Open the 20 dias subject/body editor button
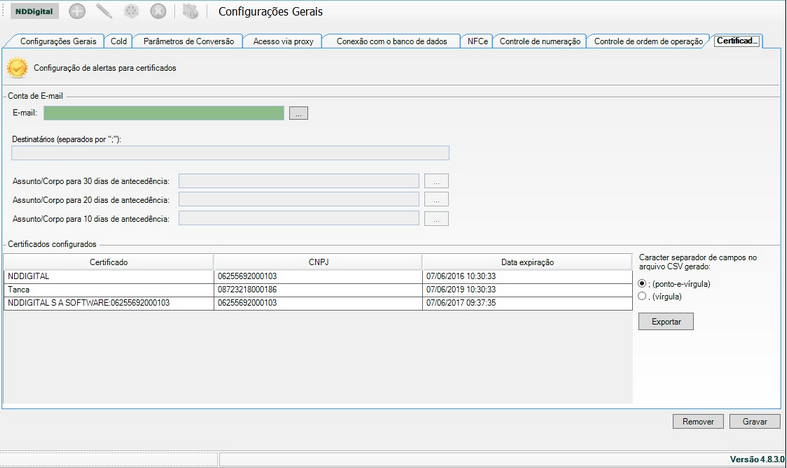 (x=436, y=200)
